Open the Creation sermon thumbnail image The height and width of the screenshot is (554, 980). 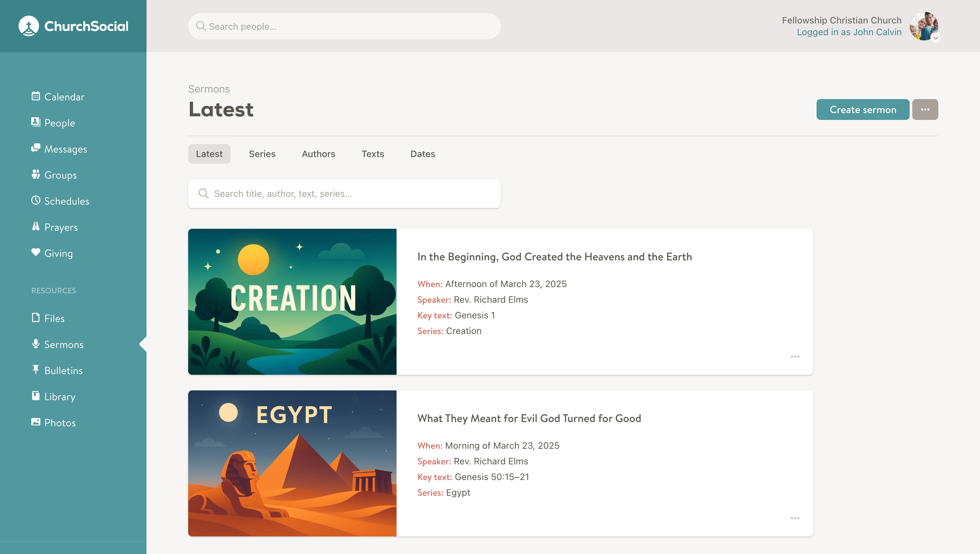[x=292, y=301]
